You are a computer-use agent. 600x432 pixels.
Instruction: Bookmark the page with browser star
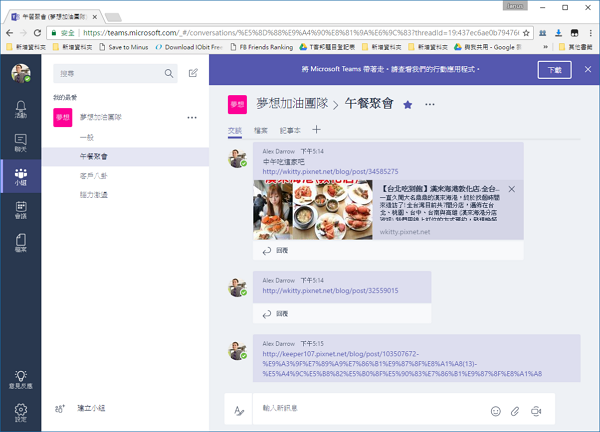(x=526, y=33)
